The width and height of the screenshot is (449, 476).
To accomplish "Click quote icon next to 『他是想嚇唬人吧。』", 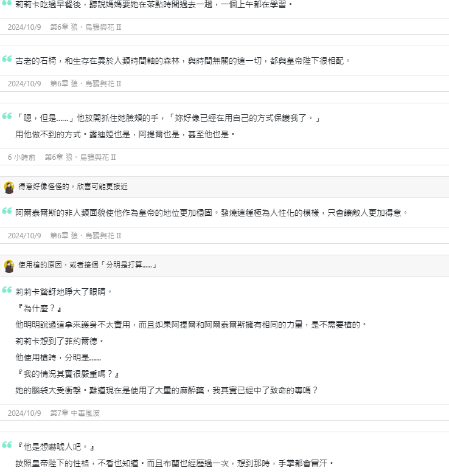I will click(x=7, y=445).
